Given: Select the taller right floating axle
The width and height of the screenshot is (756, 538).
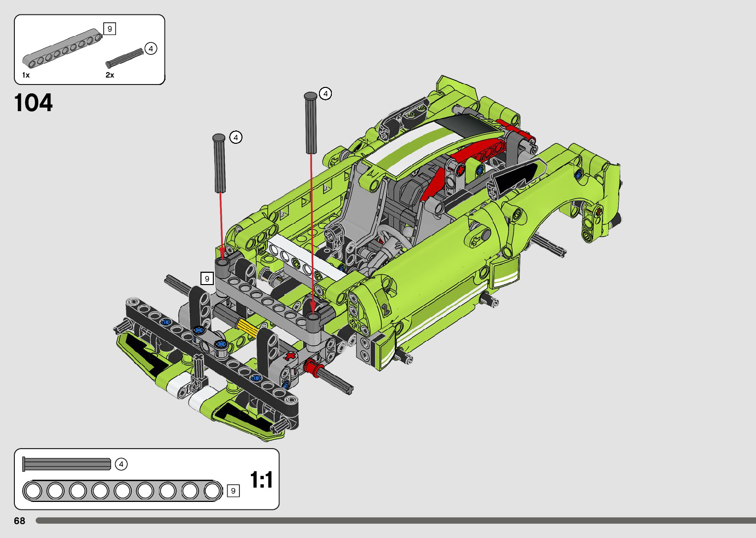Looking at the screenshot, I should pos(311,123).
